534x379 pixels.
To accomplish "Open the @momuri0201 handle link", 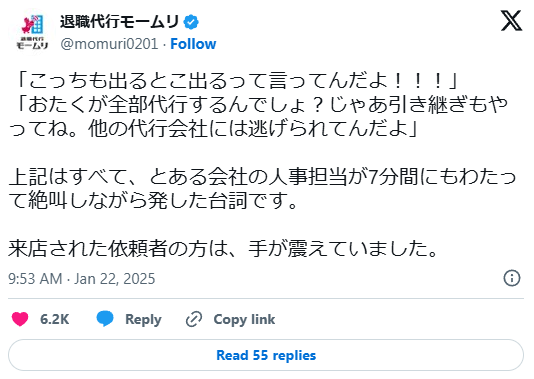I will pos(109,44).
